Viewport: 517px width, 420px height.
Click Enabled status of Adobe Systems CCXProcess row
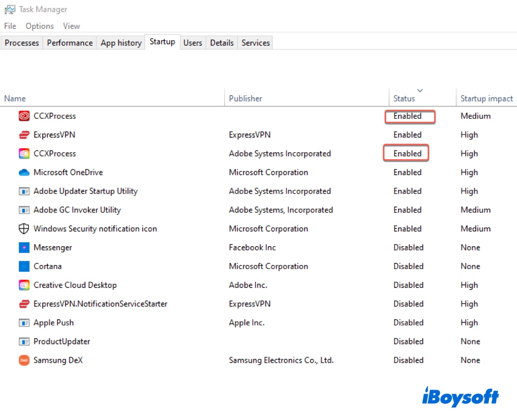coord(407,154)
